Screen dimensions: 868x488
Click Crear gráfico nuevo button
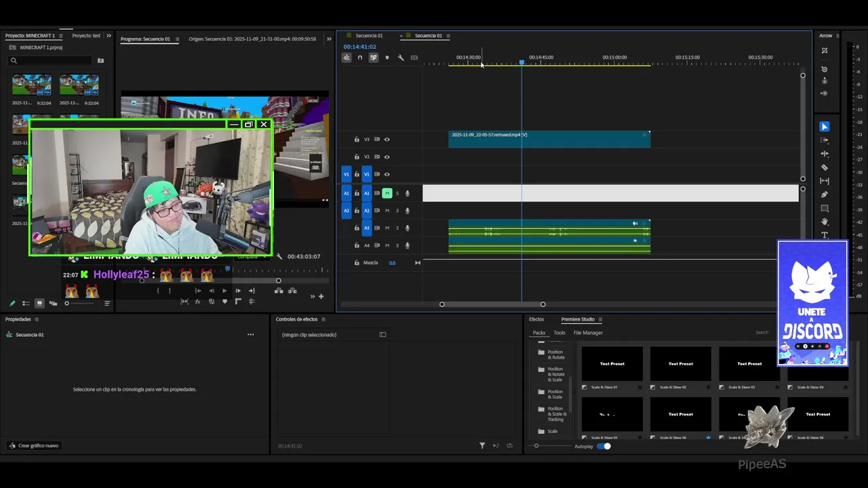pyautogui.click(x=33, y=445)
